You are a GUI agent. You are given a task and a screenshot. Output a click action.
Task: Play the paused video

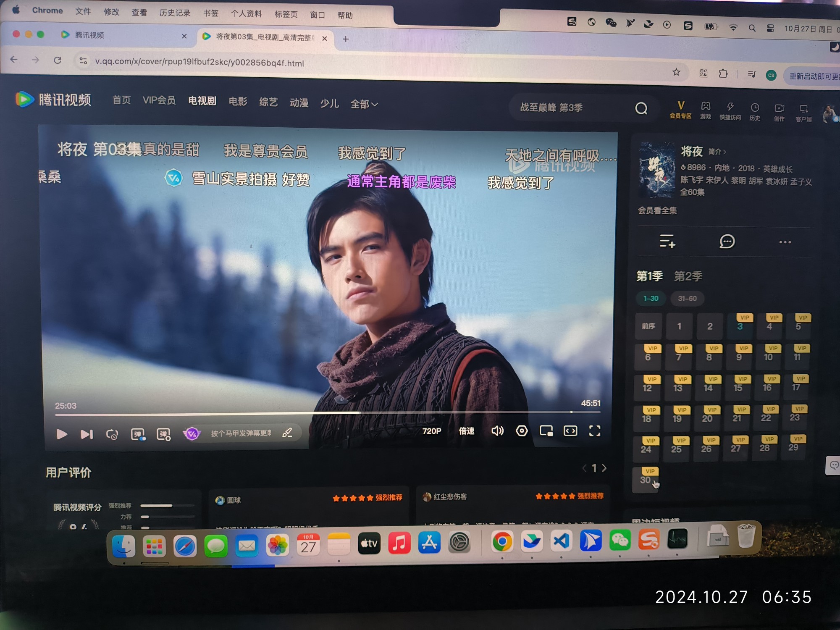point(62,434)
